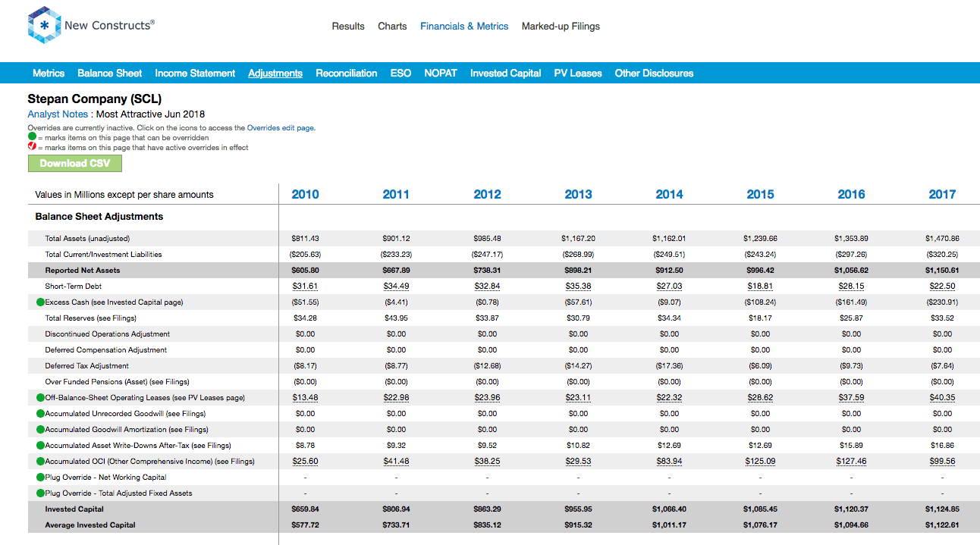Click Total Reserves (see Filings) row label
Viewport: 980px width, 545px height.
pyautogui.click(x=90, y=318)
